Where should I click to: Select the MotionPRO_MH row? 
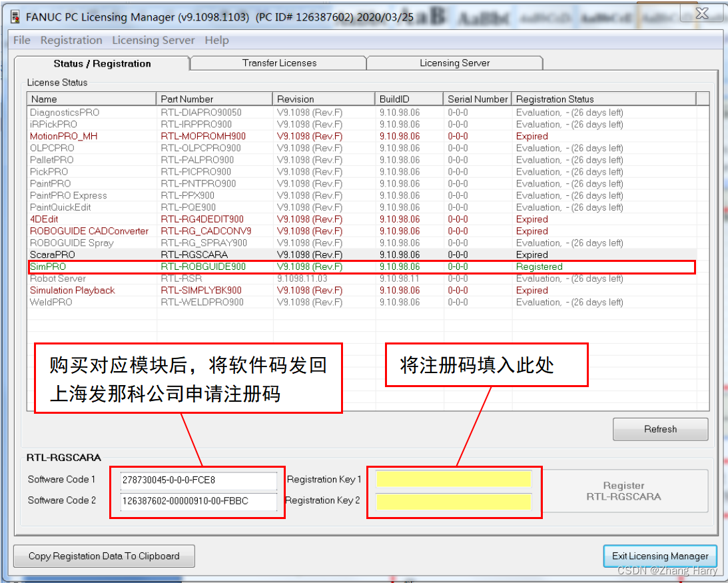click(x=362, y=136)
